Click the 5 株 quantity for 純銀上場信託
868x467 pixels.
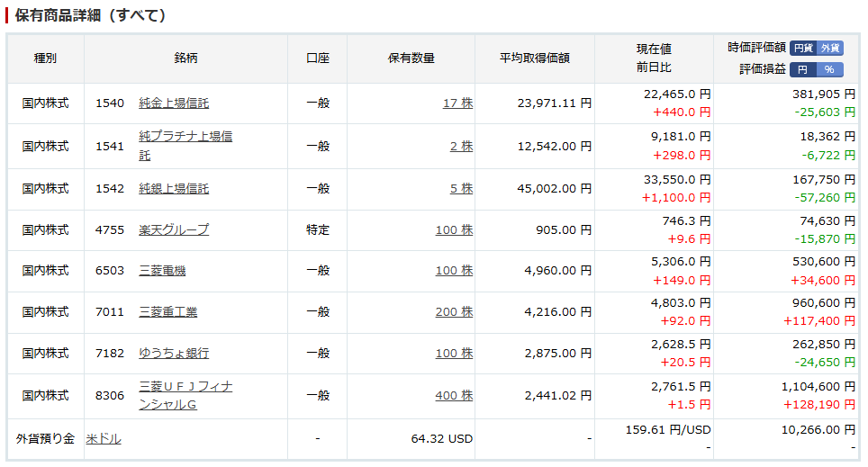click(461, 189)
